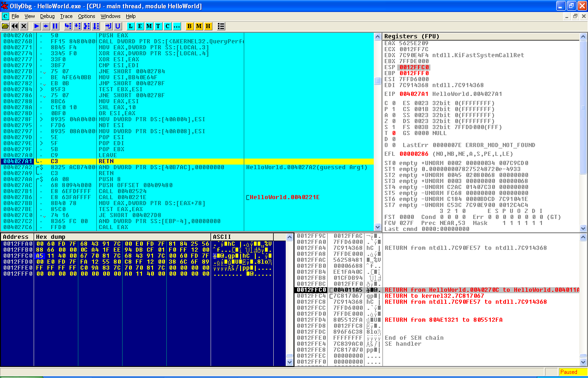588x378 pixels.
Task: Restart the program with the rewind icon
Action: 15,26
